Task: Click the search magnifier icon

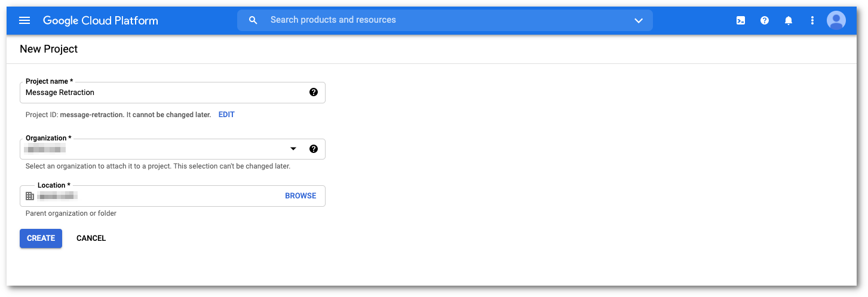Action: point(253,20)
